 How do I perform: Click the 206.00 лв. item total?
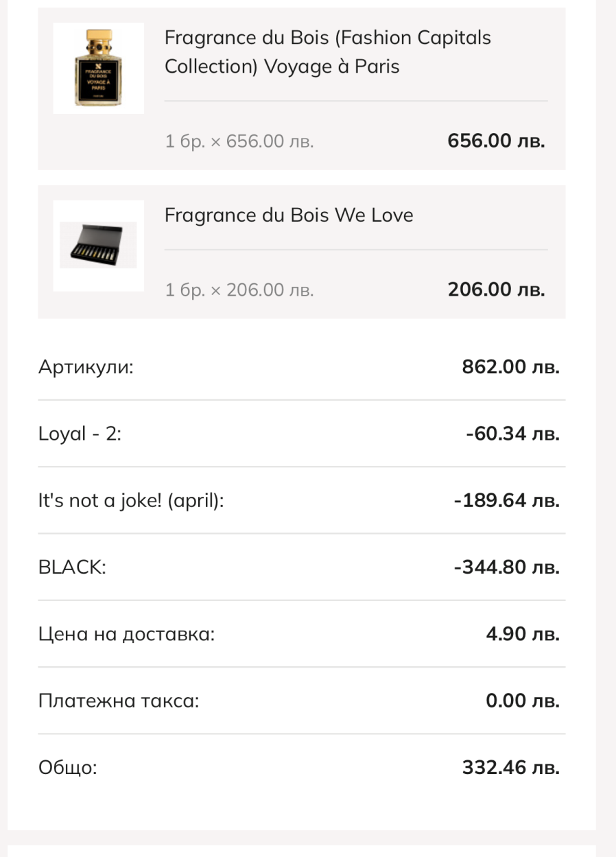pos(496,290)
